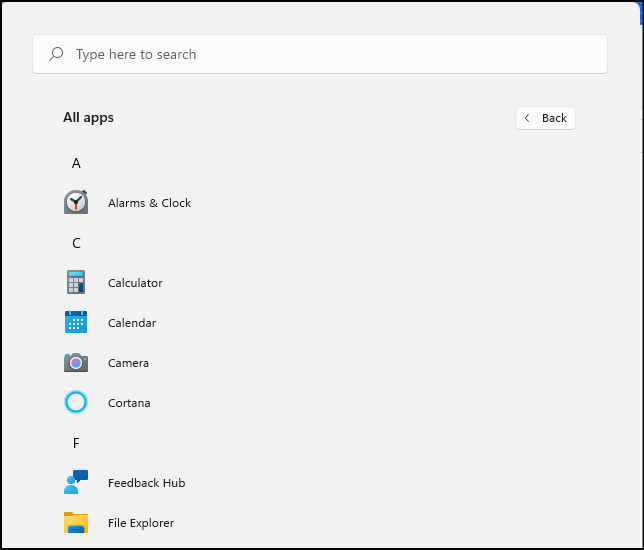Pick the Camera entry label
644x550 pixels.
128,363
